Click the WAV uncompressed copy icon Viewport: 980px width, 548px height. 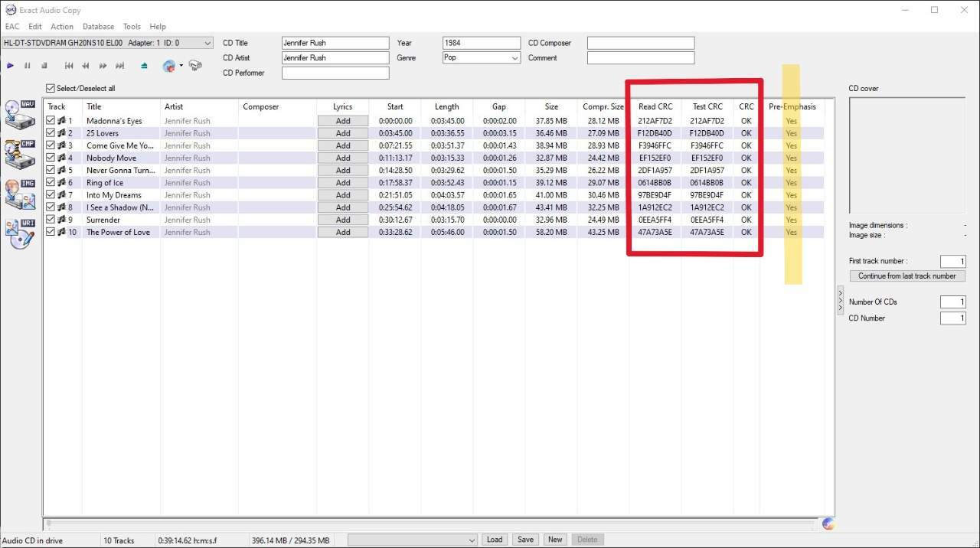[x=20, y=113]
